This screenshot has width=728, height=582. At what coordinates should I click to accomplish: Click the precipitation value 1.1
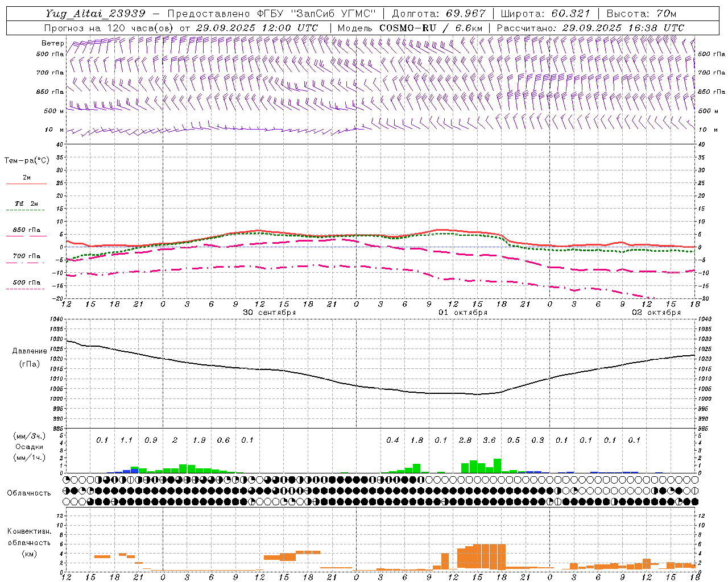tap(126, 440)
